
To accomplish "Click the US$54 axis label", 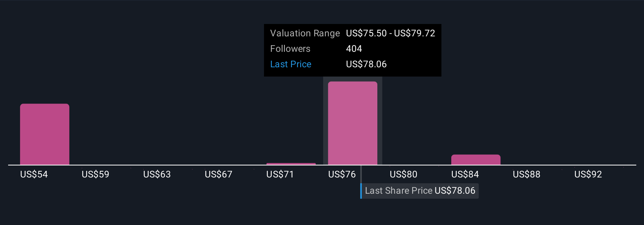I will 34,174.
